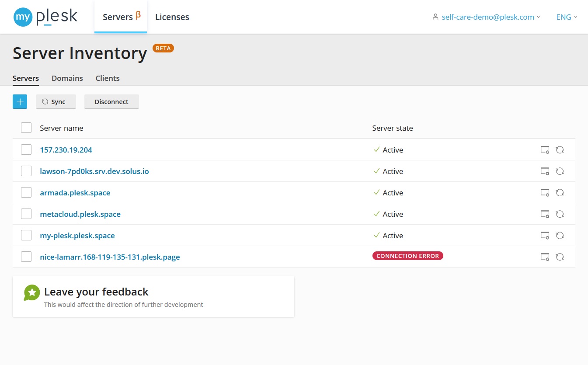Click the refresh icon for nice-lamarr server
This screenshot has height=365, width=588.
point(560,257)
